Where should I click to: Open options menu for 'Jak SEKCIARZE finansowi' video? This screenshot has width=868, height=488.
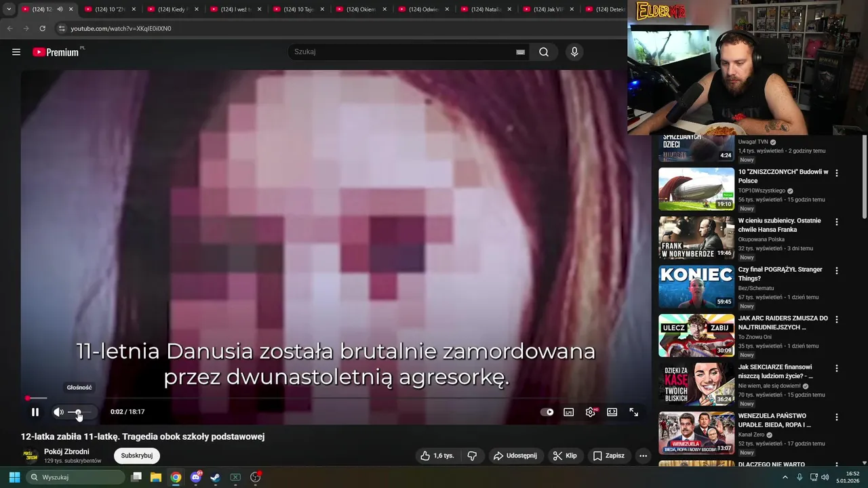point(837,368)
